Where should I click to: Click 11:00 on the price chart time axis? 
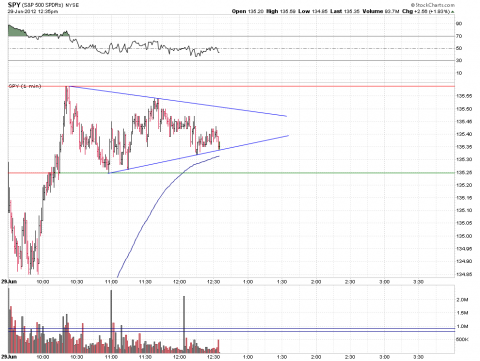111,282
